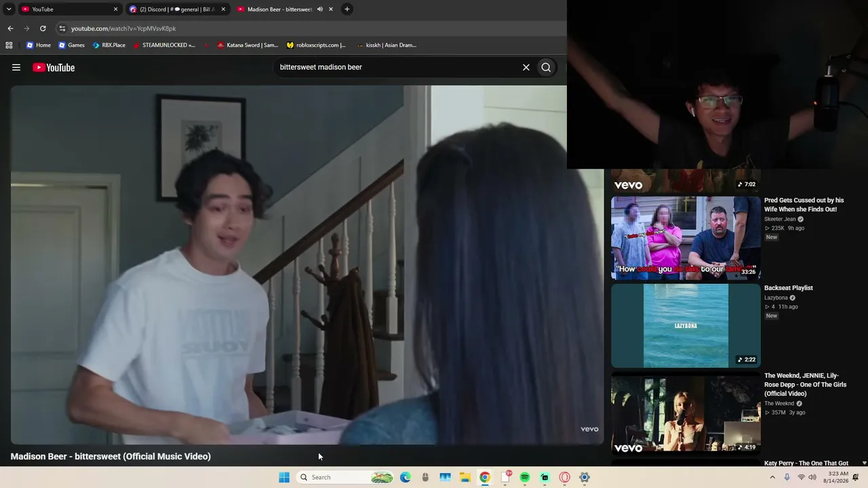
Task: Open the 7:02 vevo video thumbnail
Action: [x=686, y=180]
